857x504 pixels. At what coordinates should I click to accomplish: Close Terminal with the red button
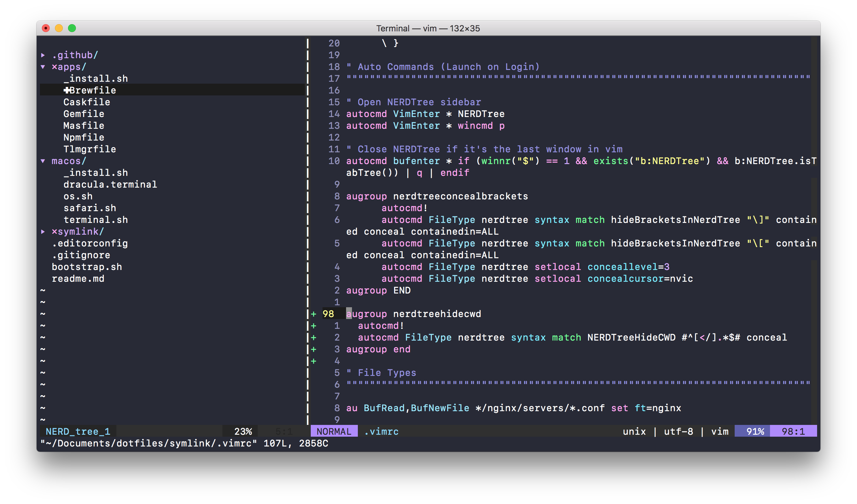click(46, 28)
